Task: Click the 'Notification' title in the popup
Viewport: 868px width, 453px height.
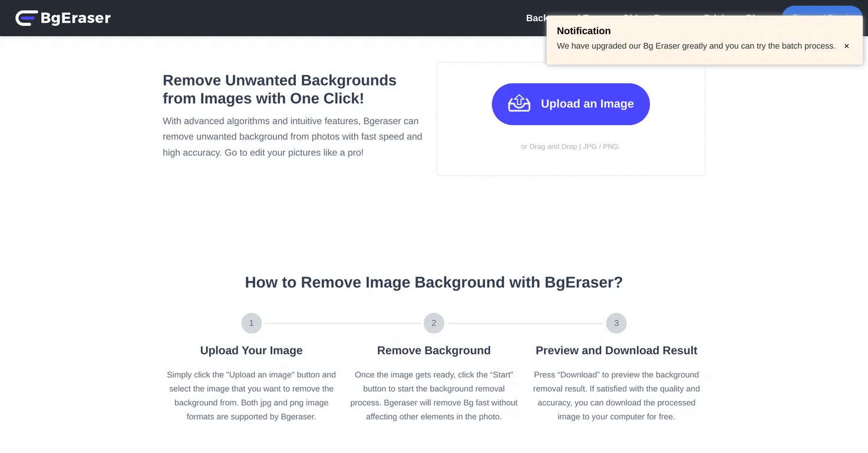Action: point(583,31)
